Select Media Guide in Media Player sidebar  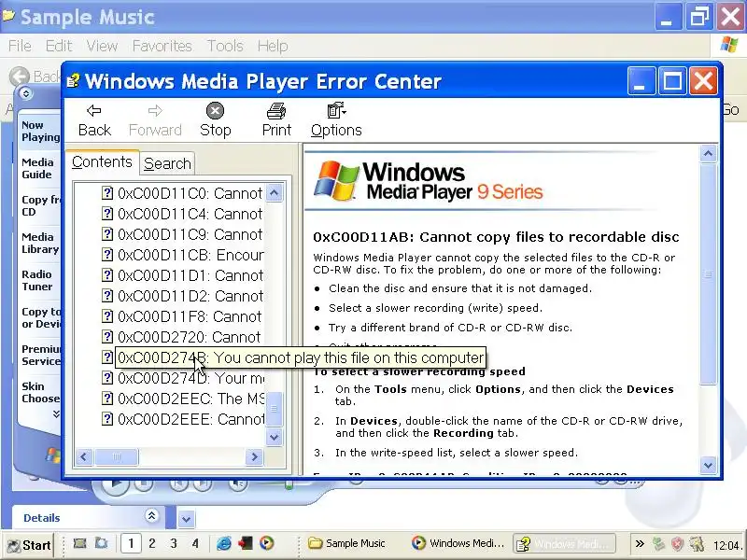coord(40,168)
